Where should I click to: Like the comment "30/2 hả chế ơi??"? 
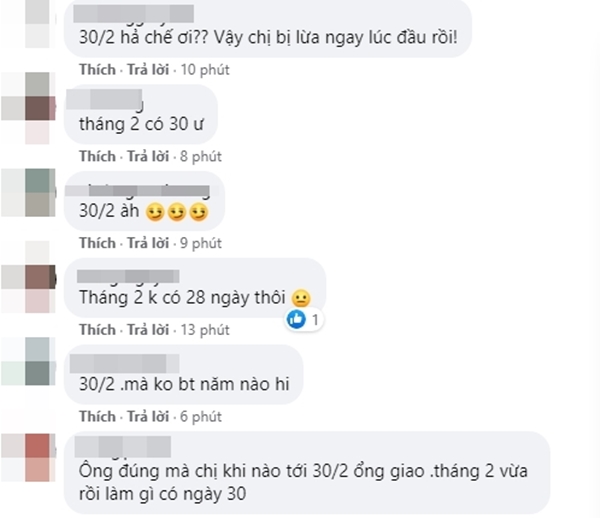(x=97, y=70)
